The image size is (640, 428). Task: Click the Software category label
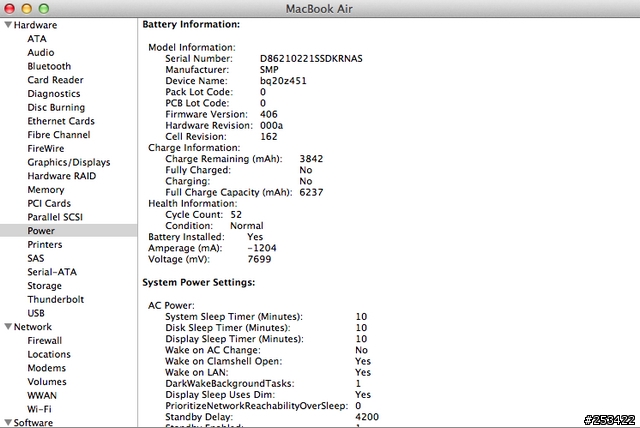point(33,422)
